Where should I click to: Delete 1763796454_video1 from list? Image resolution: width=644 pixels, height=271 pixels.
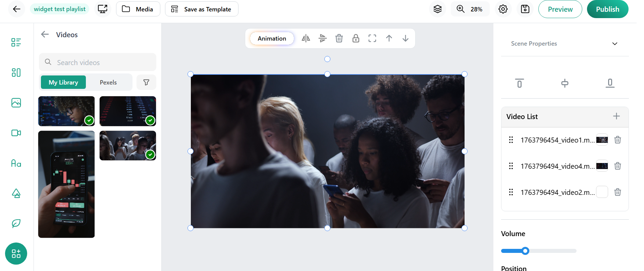click(x=618, y=140)
